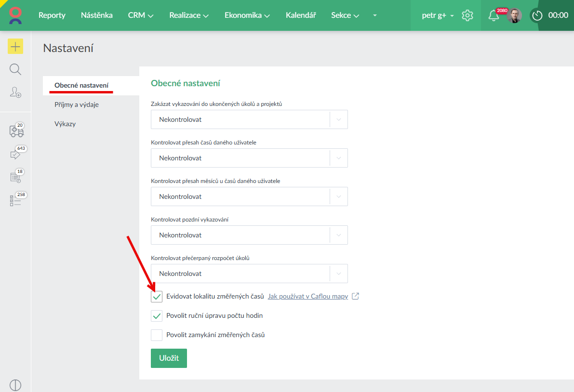Click the user profile avatar photo
Viewport: 574px width, 392px height.
514,15
